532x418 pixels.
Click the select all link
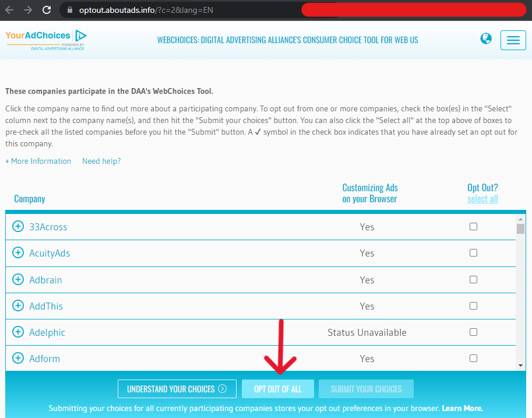482,199
